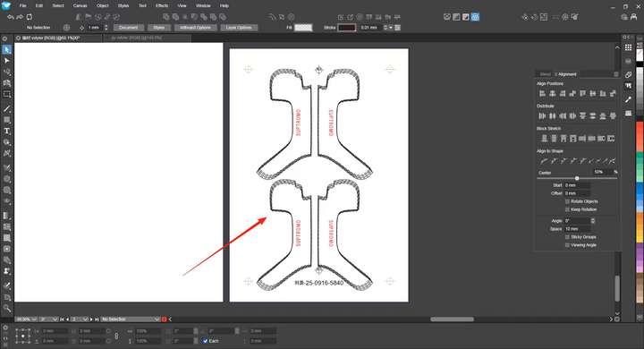Click last Align to Shape icon

(x=613, y=161)
